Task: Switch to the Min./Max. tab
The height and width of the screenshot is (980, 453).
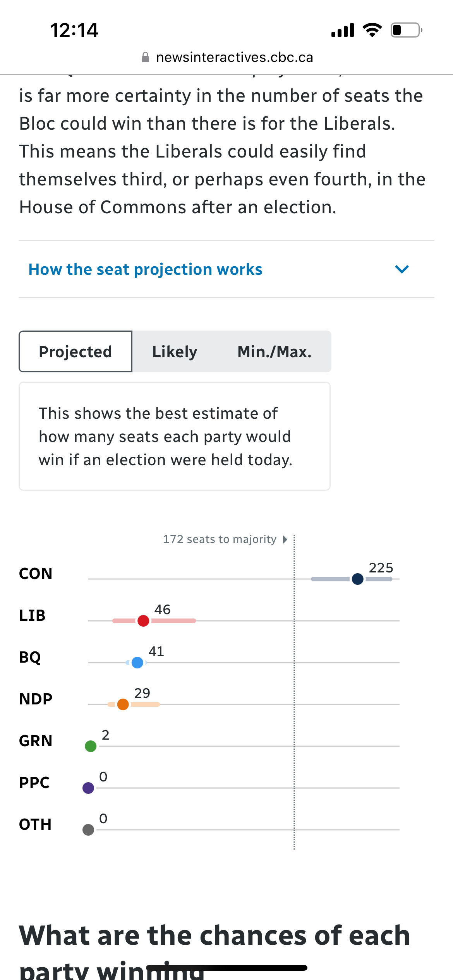Action: click(274, 351)
